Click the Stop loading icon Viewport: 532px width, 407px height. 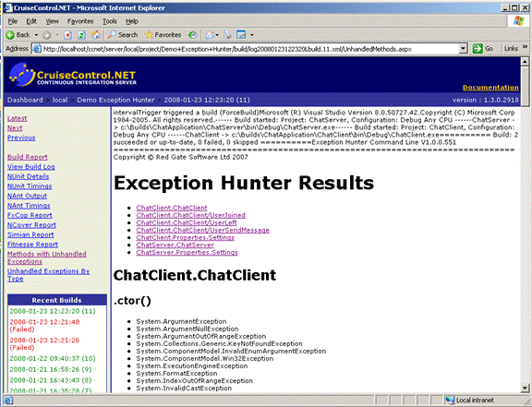pos(67,35)
